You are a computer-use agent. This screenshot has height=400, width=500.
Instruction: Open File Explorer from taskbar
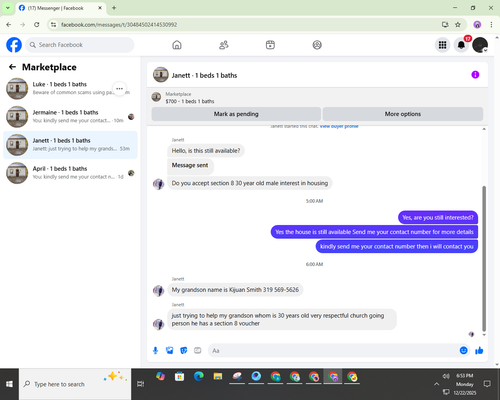click(218, 377)
